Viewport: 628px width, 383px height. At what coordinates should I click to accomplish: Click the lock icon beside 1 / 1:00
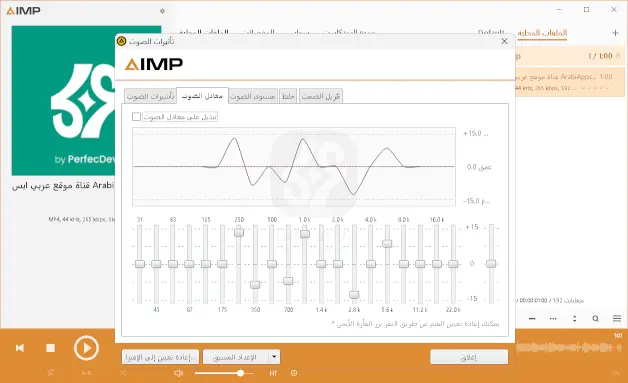618,56
